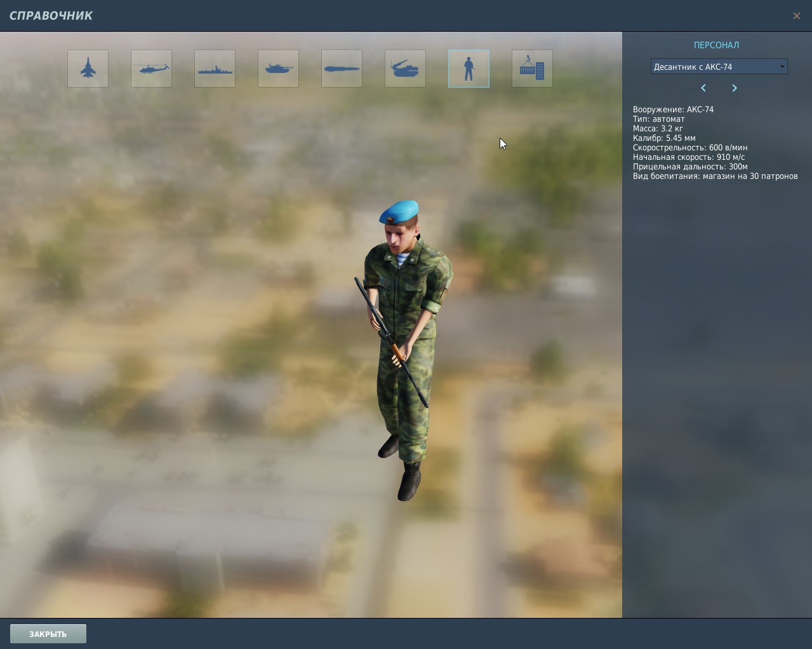The height and width of the screenshot is (649, 812).
Task: Open the tank ground vehicles category
Action: click(x=278, y=69)
